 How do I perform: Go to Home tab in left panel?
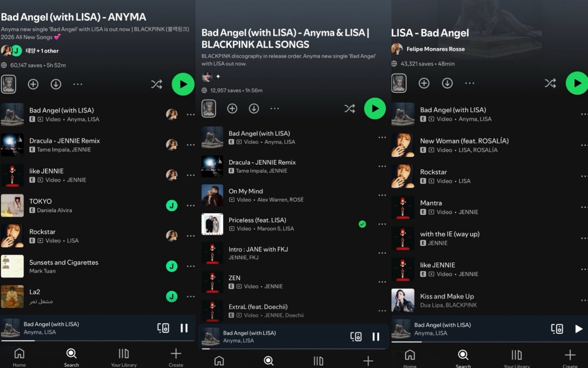[19, 357]
